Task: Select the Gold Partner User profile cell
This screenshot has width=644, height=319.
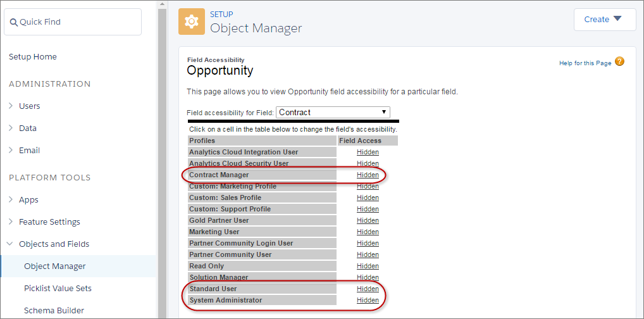Action: pos(262,220)
